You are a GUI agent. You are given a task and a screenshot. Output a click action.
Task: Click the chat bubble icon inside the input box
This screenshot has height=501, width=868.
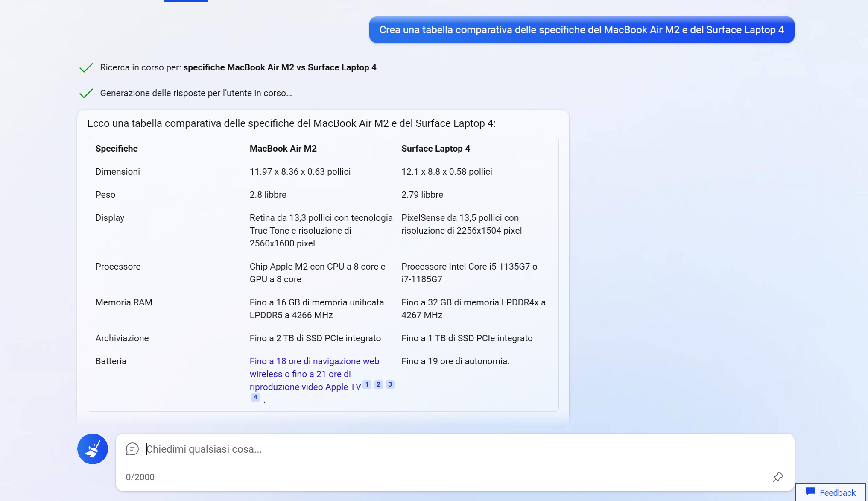[132, 449]
